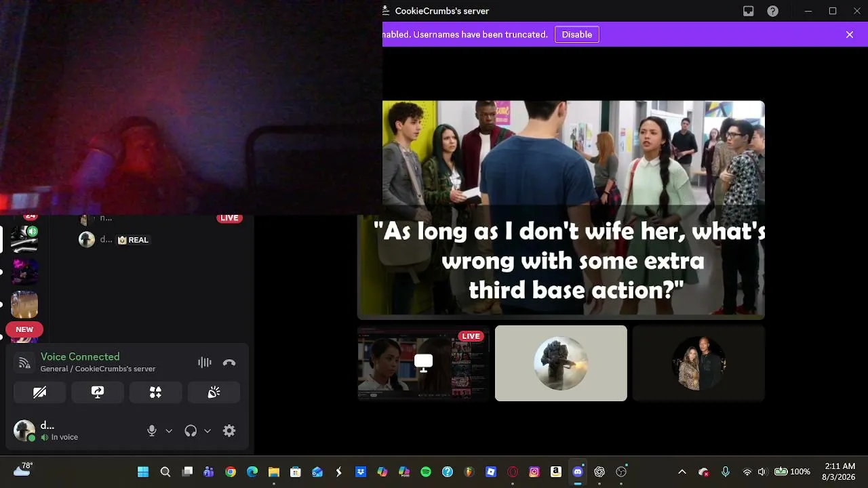Open the Discord inbox icon
This screenshot has width=868, height=488.
point(749,11)
